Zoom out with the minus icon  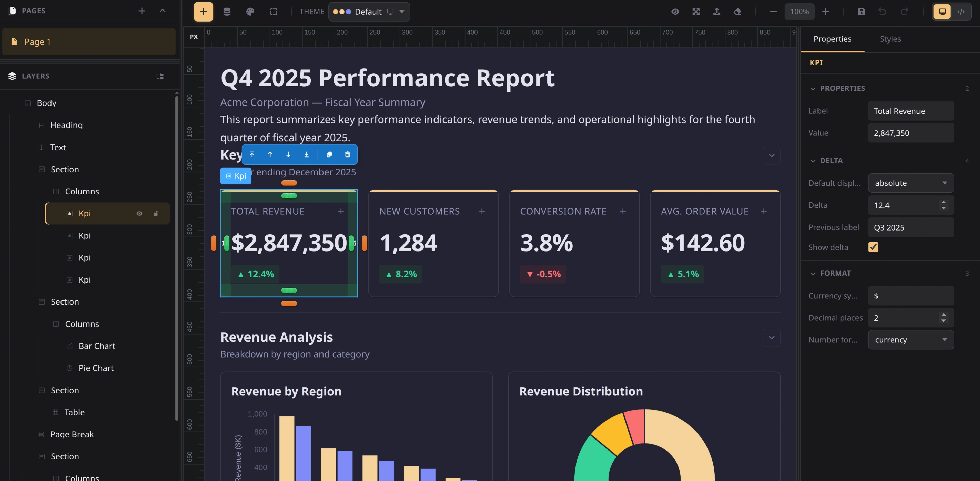(x=773, y=12)
